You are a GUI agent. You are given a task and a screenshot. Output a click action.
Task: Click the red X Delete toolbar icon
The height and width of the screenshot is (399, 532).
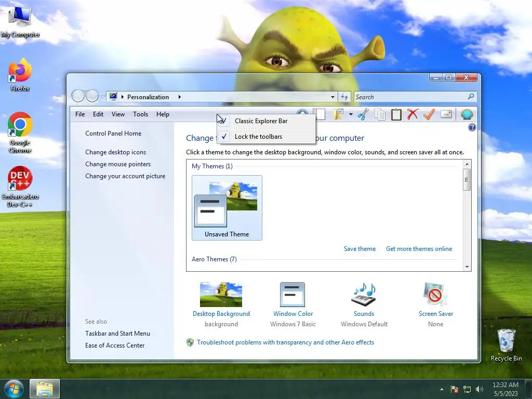(413, 114)
